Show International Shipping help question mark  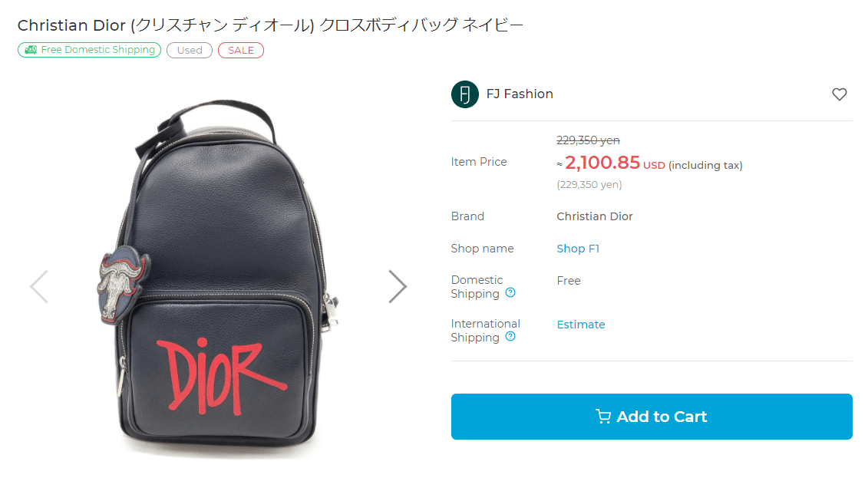click(x=510, y=336)
